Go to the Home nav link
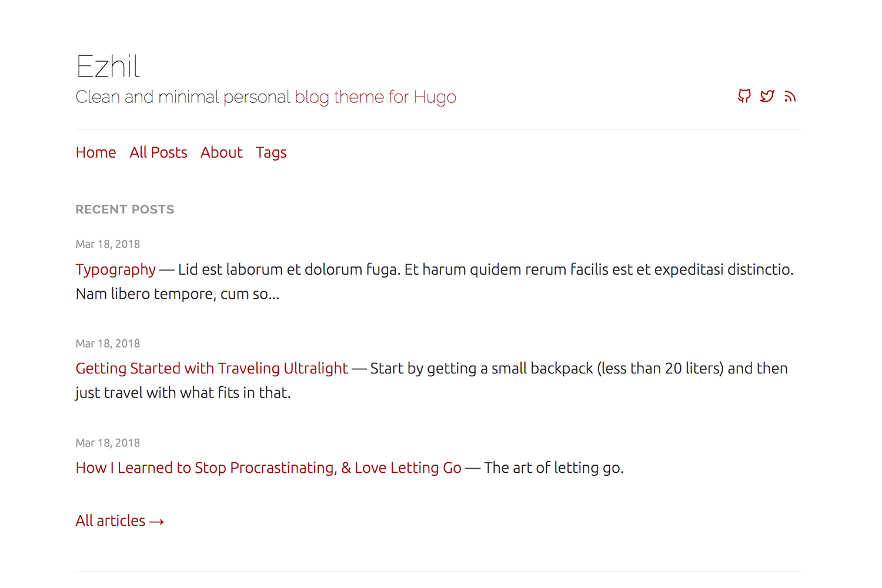The width and height of the screenshot is (882, 588). click(x=96, y=152)
